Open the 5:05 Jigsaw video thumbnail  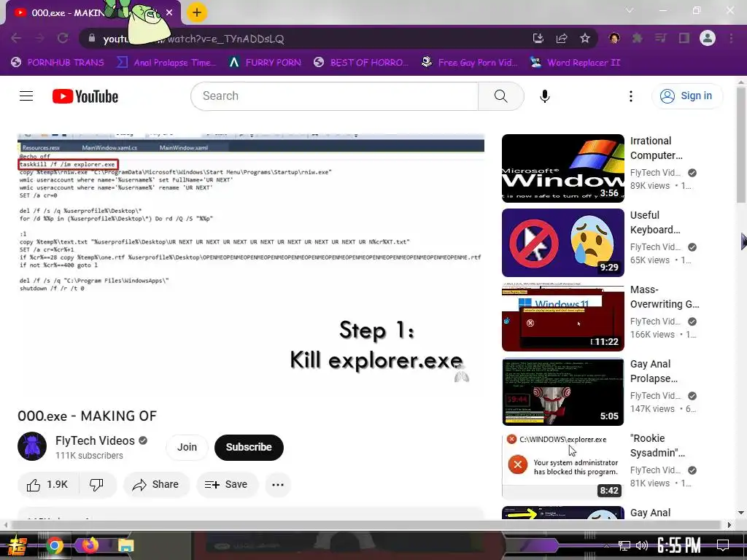click(562, 392)
